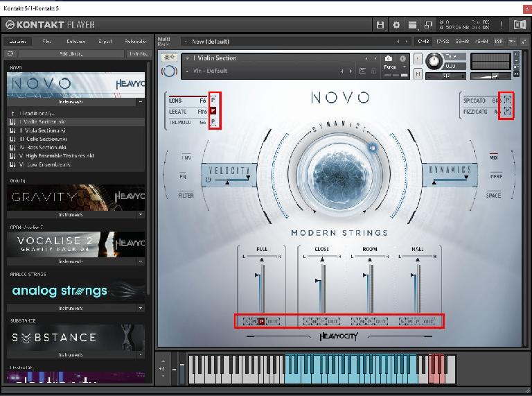This screenshot has width=532, height=396.
Task: Click the Kontakt Player logo
Action: click(x=51, y=25)
